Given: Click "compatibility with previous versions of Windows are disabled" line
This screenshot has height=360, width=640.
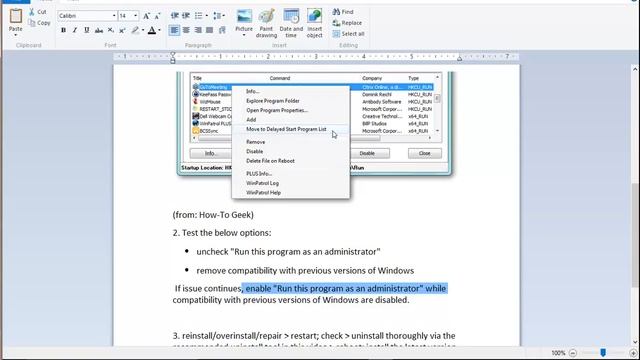Looking at the screenshot, I should pyautogui.click(x=291, y=300).
